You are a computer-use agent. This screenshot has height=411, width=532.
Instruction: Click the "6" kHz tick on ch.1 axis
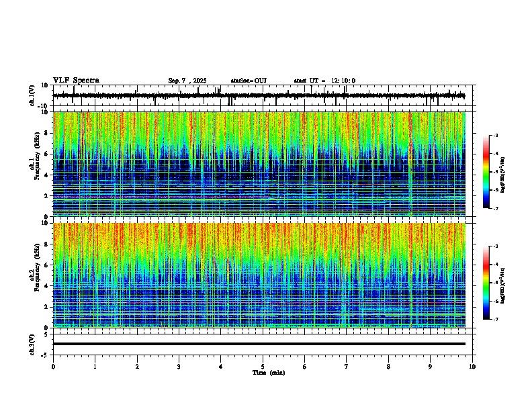47,154
